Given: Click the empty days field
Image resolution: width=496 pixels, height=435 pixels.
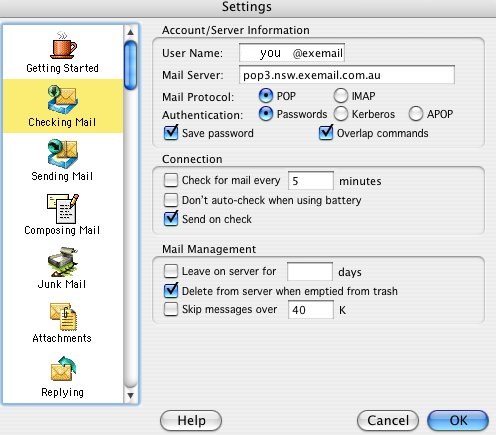Looking at the screenshot, I should 310,272.
